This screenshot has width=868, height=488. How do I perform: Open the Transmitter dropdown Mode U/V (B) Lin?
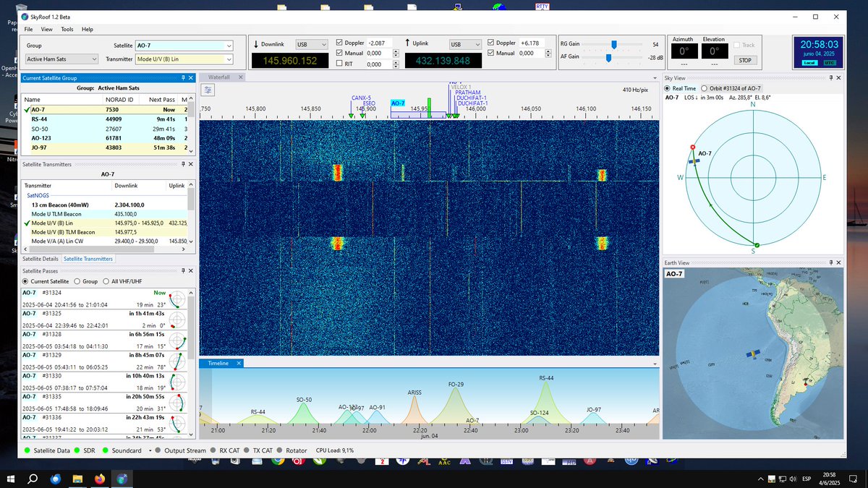(x=184, y=59)
